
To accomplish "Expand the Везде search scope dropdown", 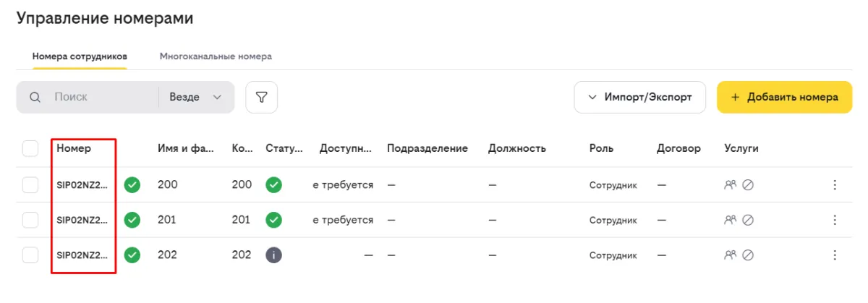I will click(195, 97).
